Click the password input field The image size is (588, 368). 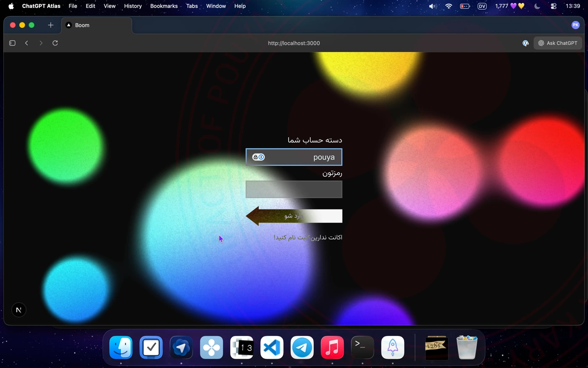[x=294, y=189]
